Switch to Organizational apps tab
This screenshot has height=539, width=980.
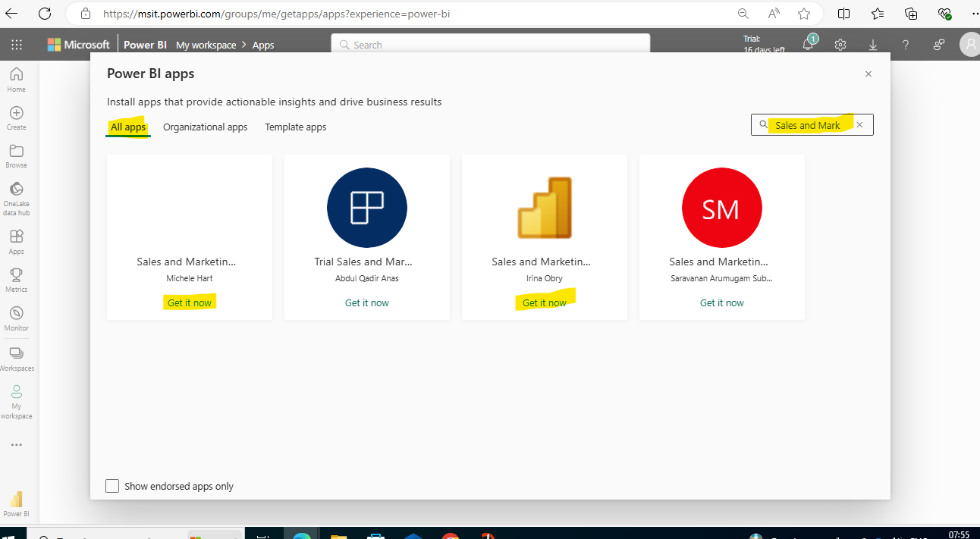[x=206, y=127]
